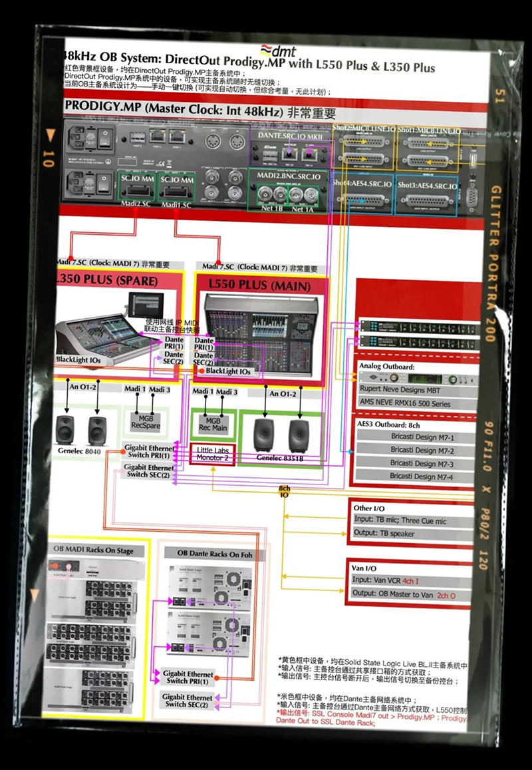Click the 'Bricasti Design M7-2' row

(x=416, y=451)
